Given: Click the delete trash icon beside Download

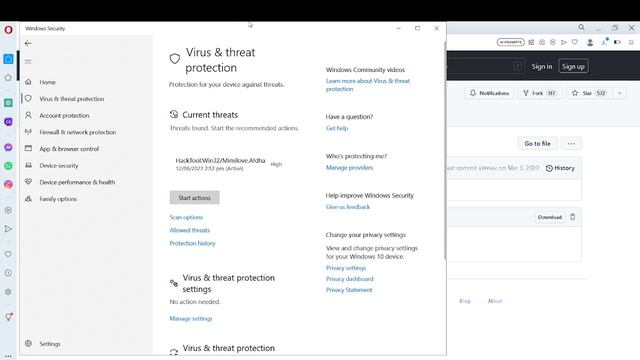Looking at the screenshot, I should point(573,217).
